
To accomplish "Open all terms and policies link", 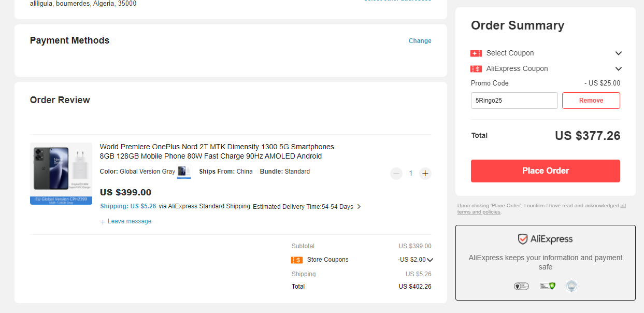I will [x=541, y=209].
